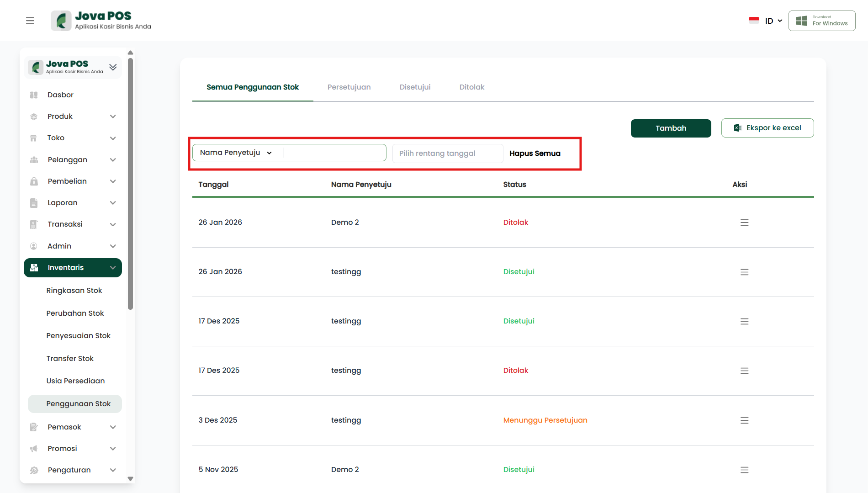
Task: Switch to the Ditolak tab
Action: click(471, 87)
